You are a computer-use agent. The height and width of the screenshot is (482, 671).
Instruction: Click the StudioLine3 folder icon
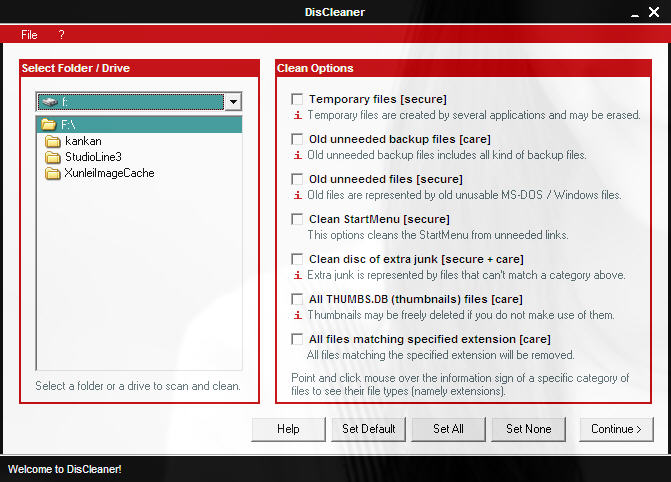[x=53, y=158]
